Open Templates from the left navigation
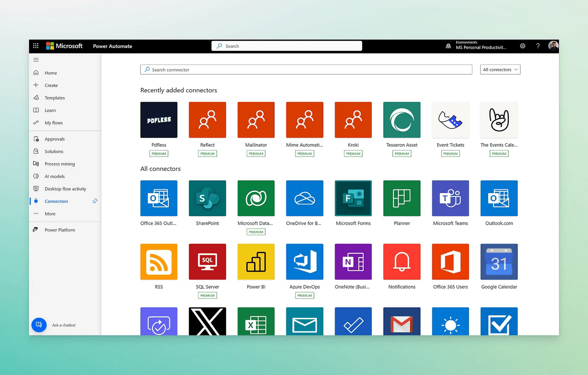The width and height of the screenshot is (588, 375). click(x=54, y=98)
